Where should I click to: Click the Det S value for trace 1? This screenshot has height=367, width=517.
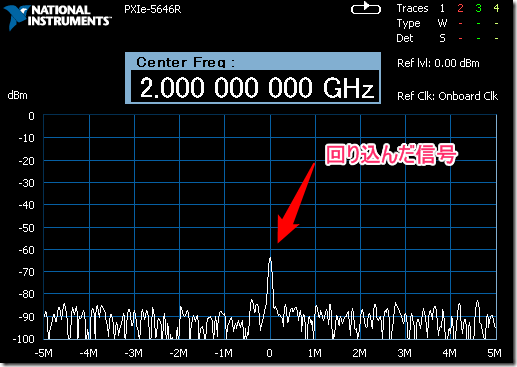[442, 38]
